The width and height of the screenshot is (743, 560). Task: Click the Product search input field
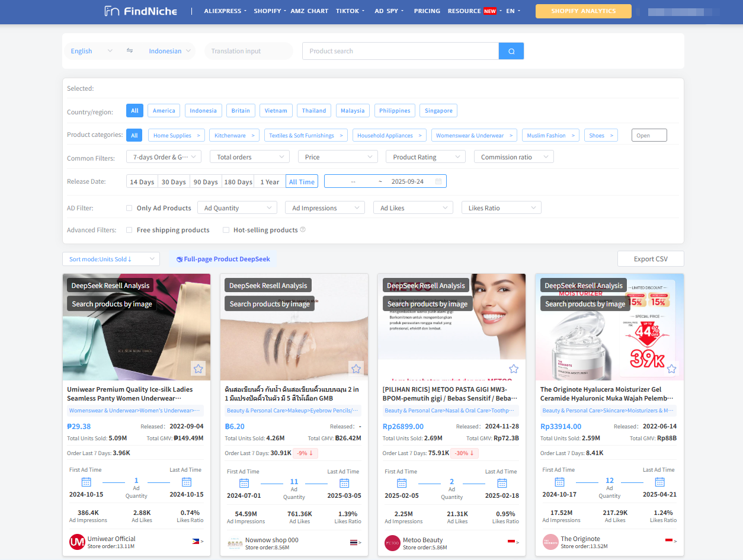(x=400, y=51)
